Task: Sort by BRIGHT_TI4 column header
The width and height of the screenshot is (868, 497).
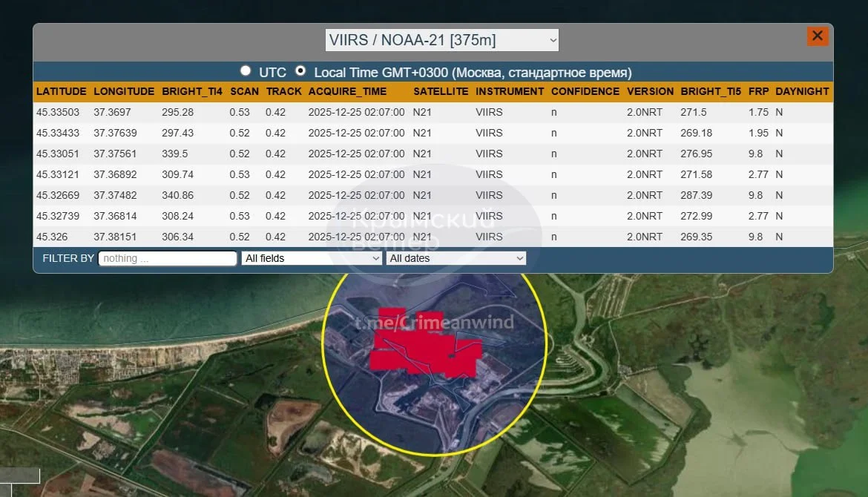Action: (x=192, y=91)
